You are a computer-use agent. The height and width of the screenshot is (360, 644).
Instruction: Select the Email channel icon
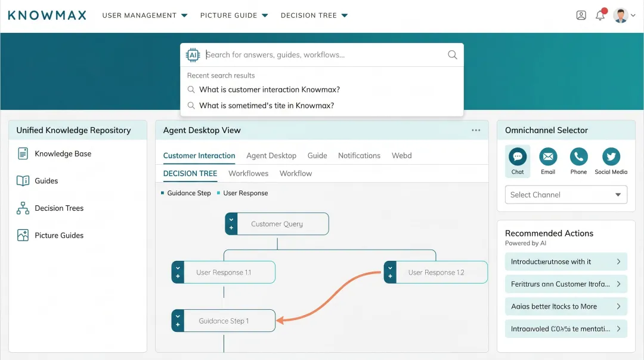coord(548,156)
